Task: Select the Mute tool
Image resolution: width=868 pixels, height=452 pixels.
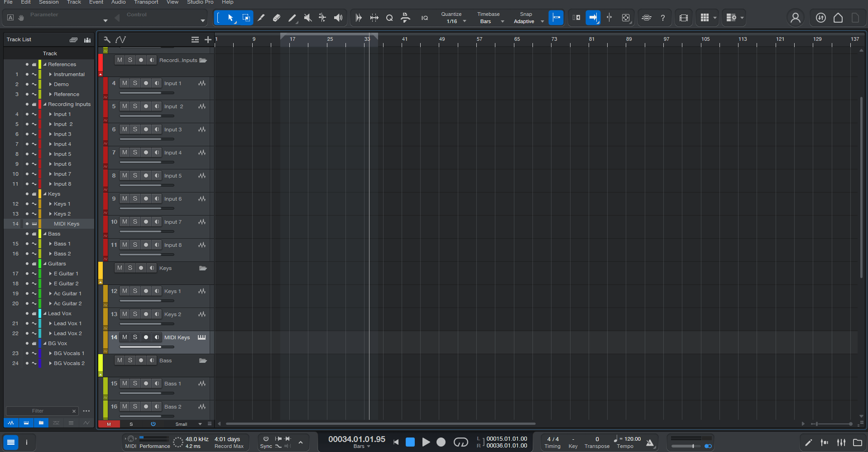Action: tap(308, 18)
